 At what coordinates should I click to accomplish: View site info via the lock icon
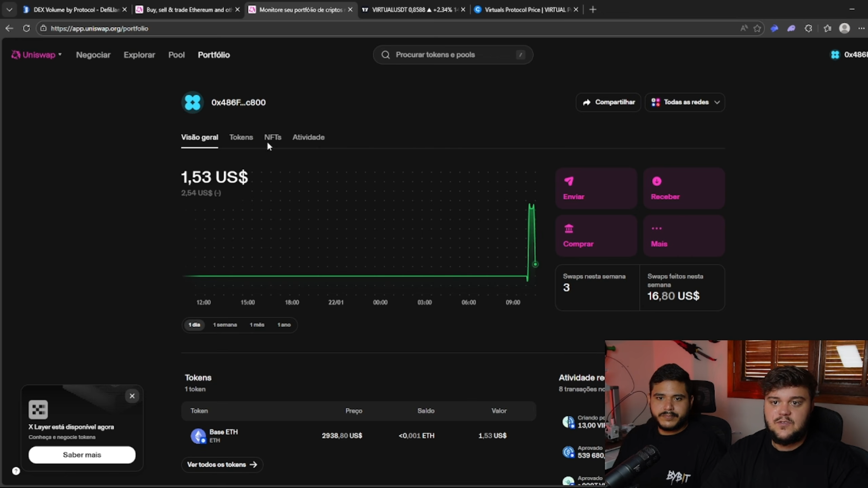click(43, 28)
